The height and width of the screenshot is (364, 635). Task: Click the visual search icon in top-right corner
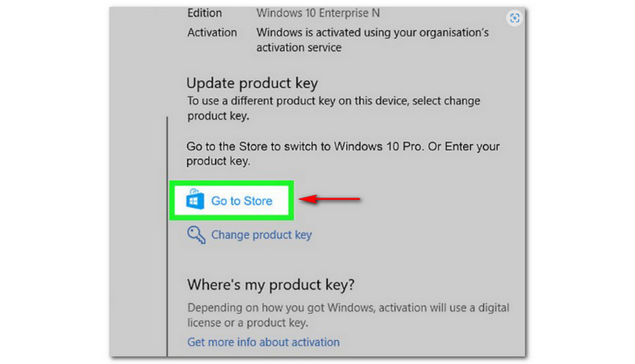(514, 18)
